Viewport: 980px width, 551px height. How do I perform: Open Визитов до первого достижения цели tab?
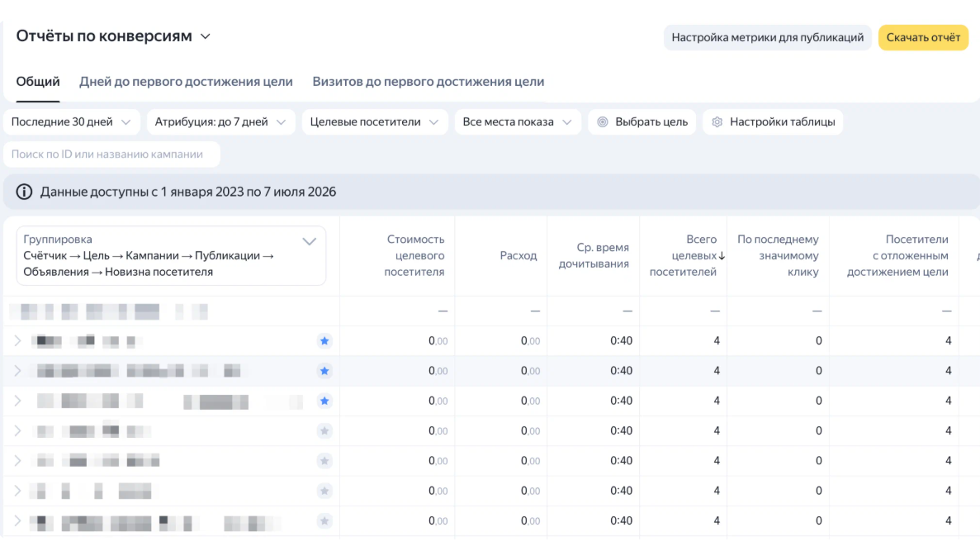click(428, 81)
